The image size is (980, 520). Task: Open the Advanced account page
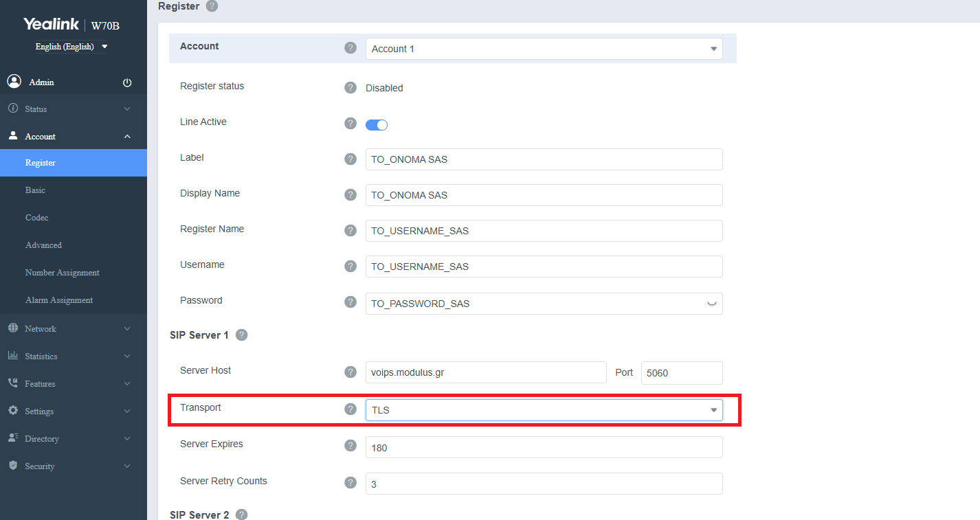tap(43, 245)
